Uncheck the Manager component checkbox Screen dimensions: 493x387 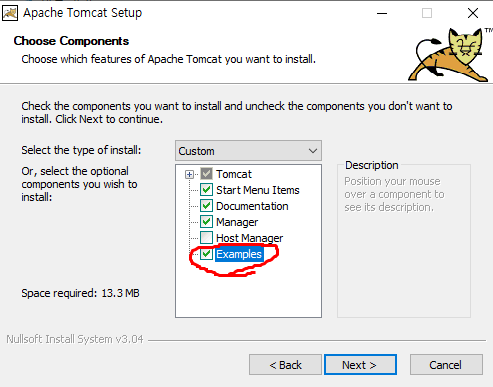206,222
